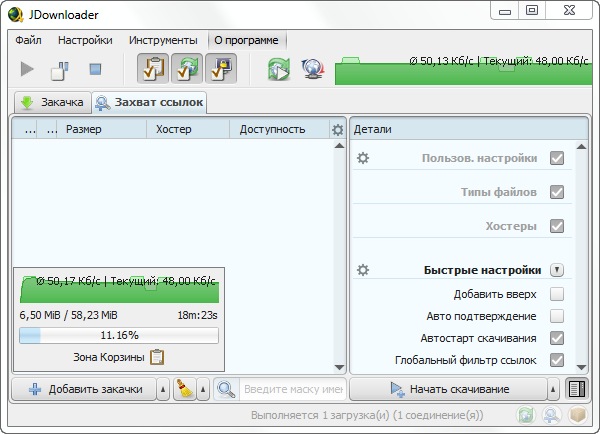Click the Reconnect globe icon in toolbar
Image resolution: width=600 pixels, height=434 pixels.
pyautogui.click(x=312, y=69)
